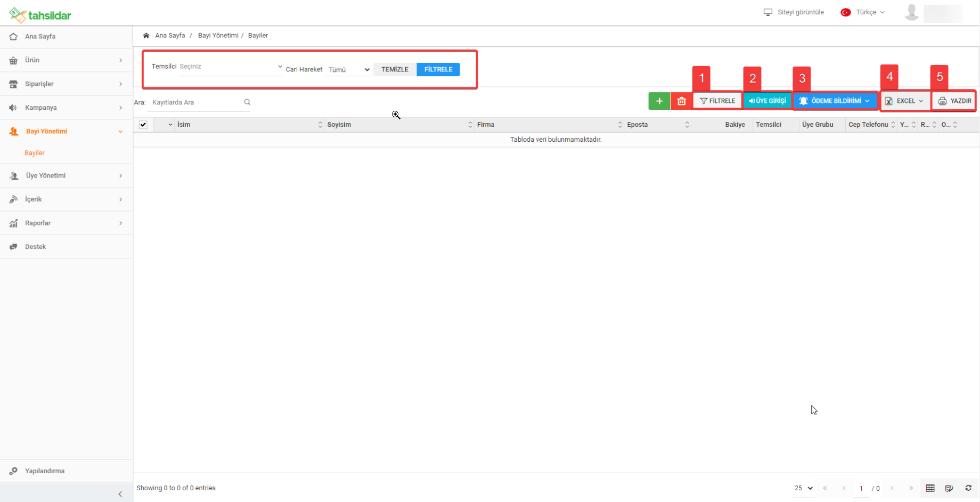The height and width of the screenshot is (502, 980).
Task: Collapse the Bayi Yönetimi sidebar menu
Action: click(x=67, y=132)
